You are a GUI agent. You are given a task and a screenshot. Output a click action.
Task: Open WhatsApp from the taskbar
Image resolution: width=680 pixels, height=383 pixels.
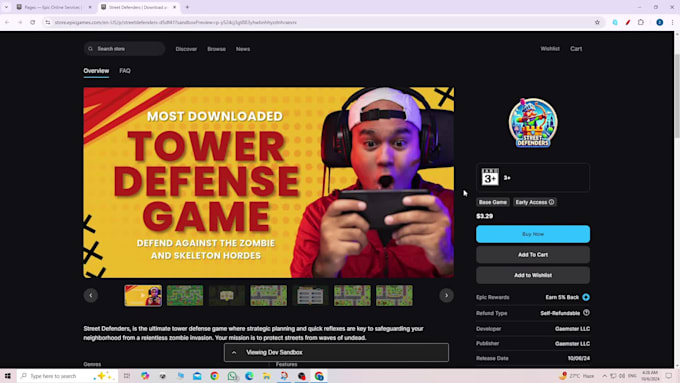coord(232,376)
